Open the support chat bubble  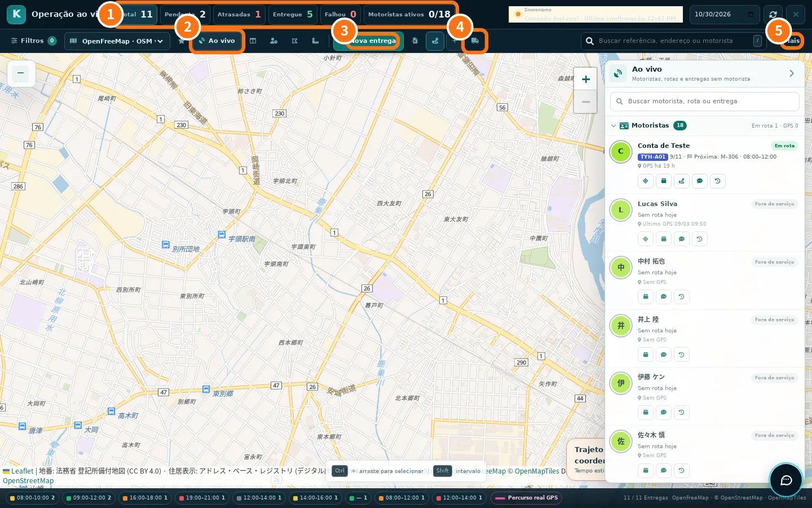(786, 480)
